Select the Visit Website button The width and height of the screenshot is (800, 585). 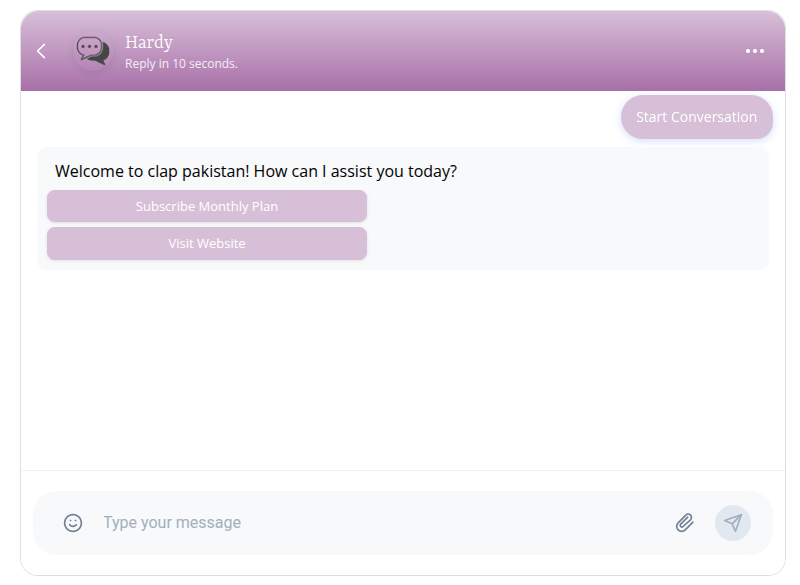point(207,244)
